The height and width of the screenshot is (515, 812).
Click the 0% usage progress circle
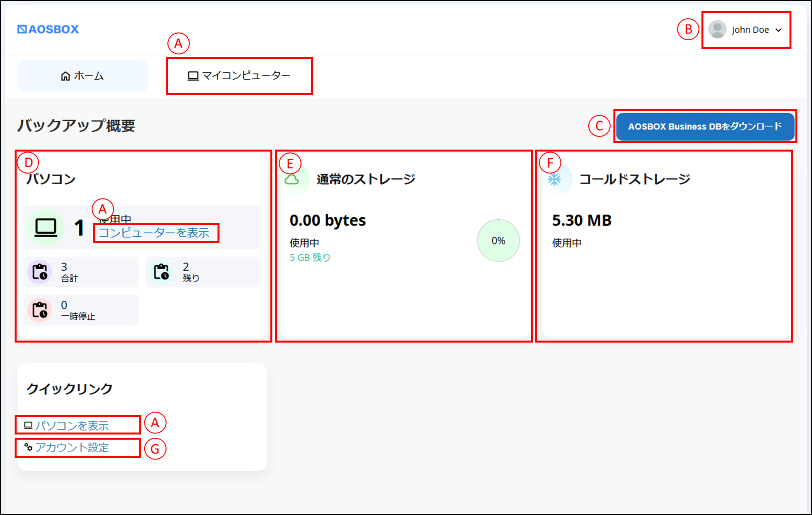coord(498,241)
